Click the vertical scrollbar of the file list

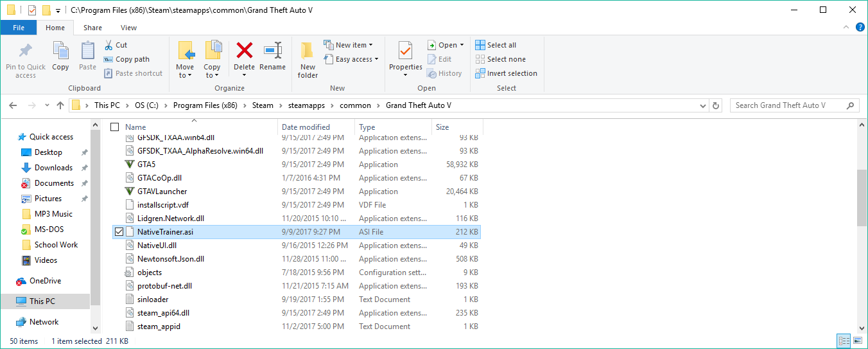pyautogui.click(x=862, y=199)
